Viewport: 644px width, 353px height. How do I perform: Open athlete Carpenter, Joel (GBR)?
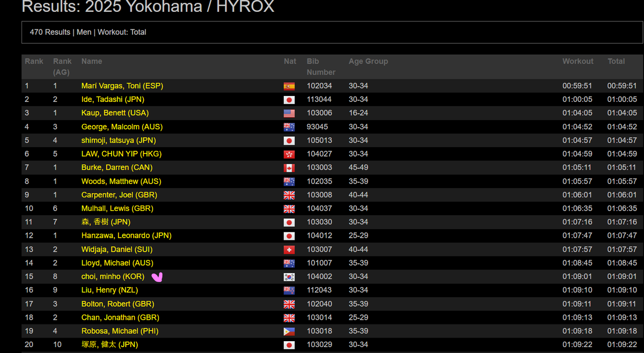pos(119,195)
